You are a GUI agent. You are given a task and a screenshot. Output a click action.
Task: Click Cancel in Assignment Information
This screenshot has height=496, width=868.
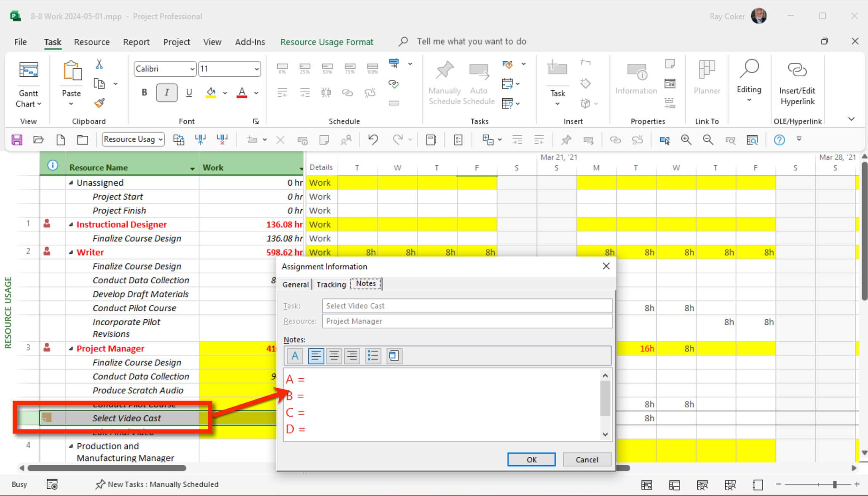tap(587, 459)
